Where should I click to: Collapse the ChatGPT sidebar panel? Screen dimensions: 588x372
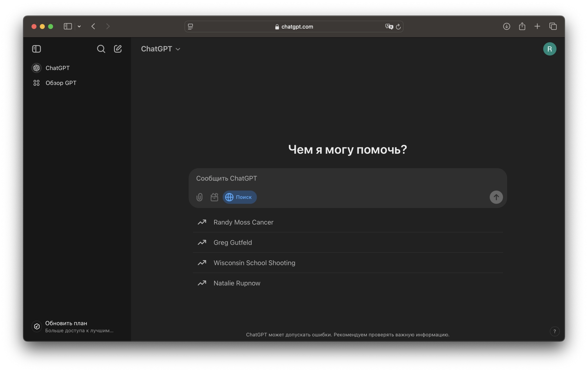tap(36, 49)
